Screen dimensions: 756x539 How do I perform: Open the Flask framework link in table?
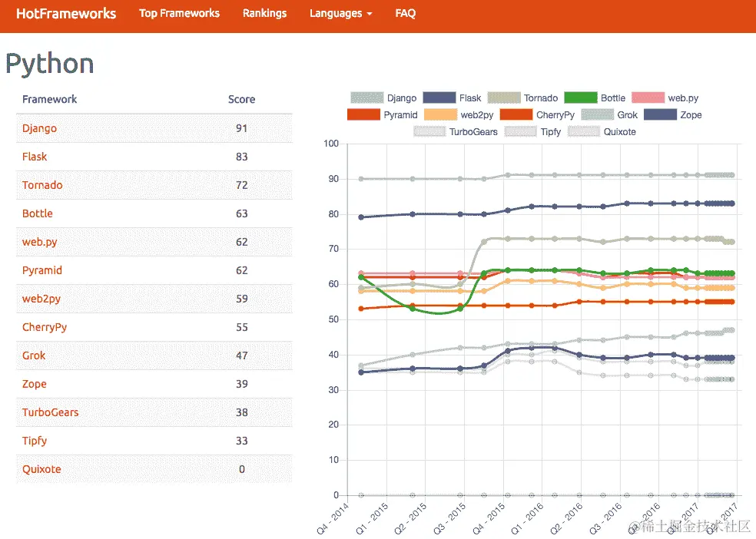point(35,157)
